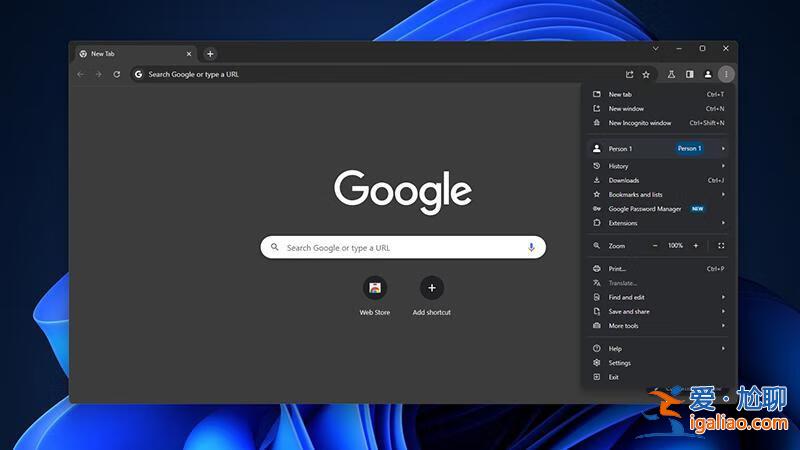The width and height of the screenshot is (800, 450).
Task: Start voice search with microphone icon
Action: click(531, 247)
